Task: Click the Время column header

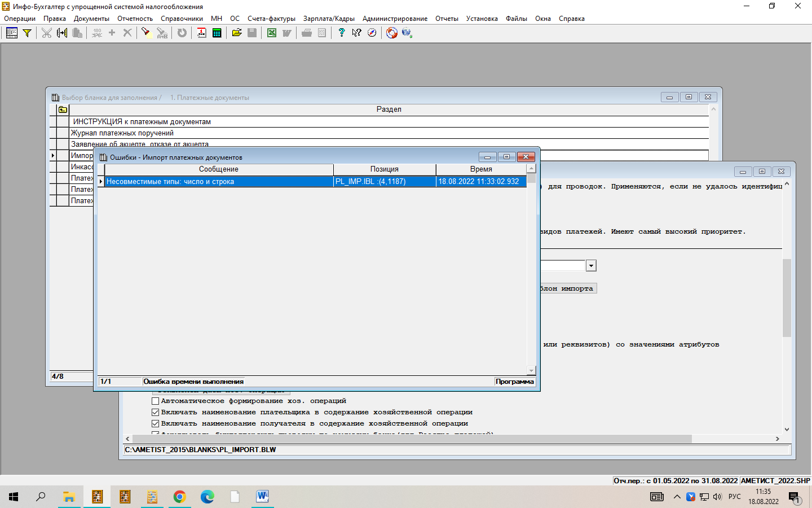Action: click(481, 169)
